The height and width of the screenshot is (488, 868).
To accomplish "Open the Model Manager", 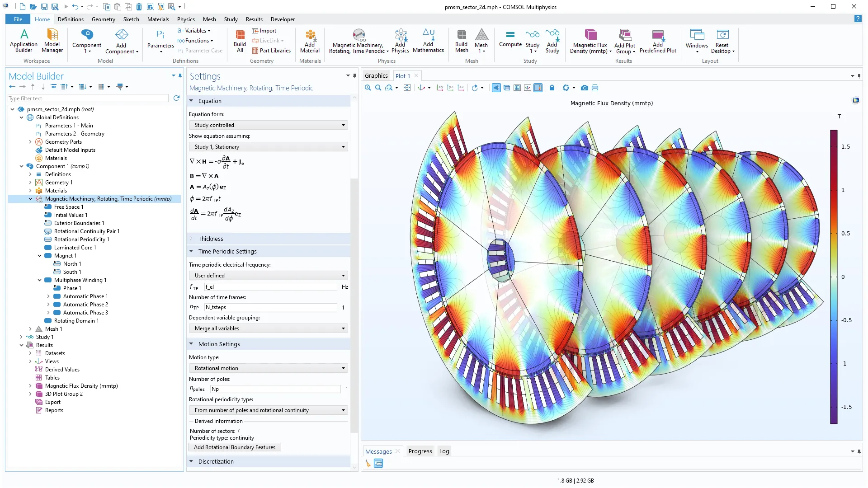I will coord(52,40).
